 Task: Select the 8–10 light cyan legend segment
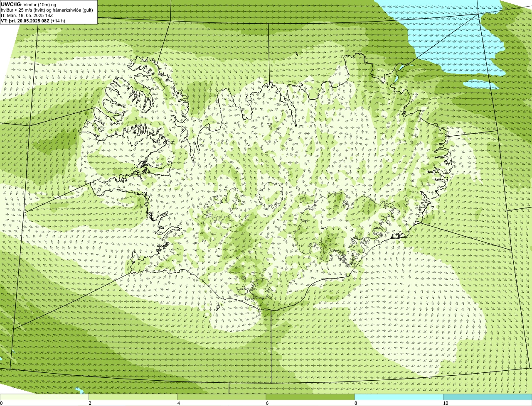click(399, 397)
